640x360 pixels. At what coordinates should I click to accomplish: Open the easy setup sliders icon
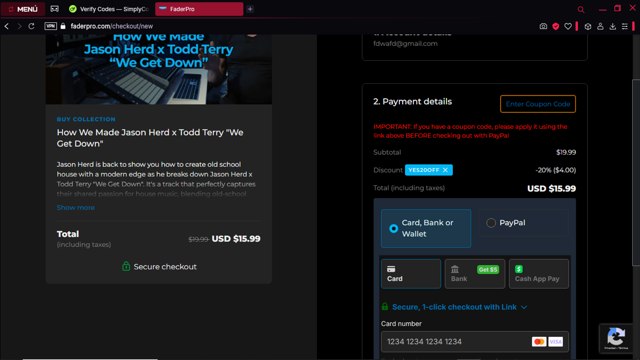point(624,26)
